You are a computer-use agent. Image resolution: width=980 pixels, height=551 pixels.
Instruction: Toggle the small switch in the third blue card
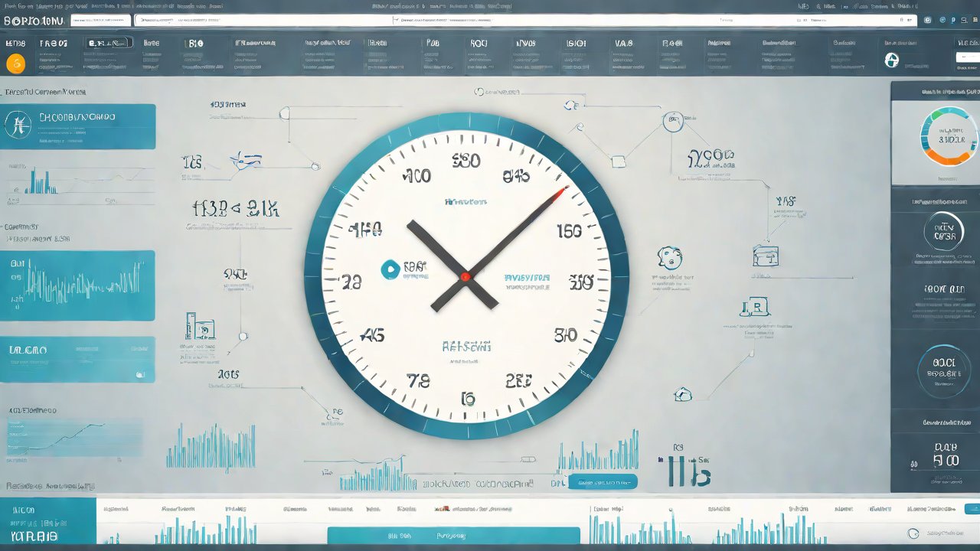pos(140,374)
